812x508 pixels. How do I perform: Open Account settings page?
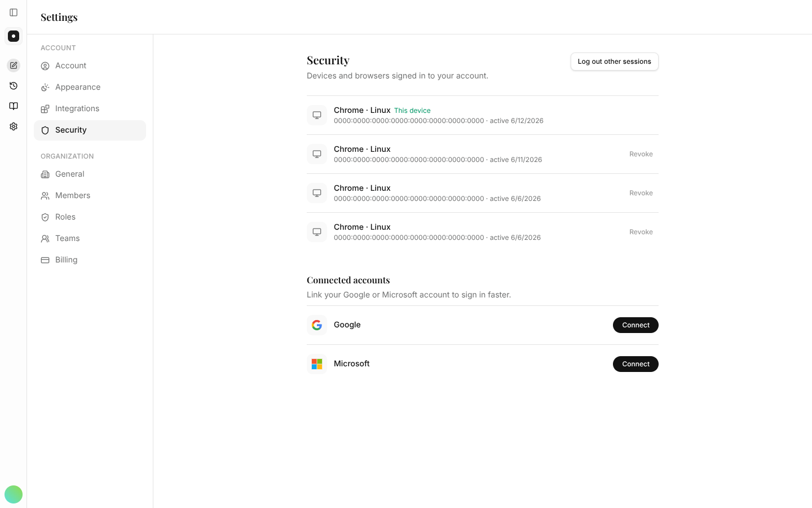coord(90,66)
